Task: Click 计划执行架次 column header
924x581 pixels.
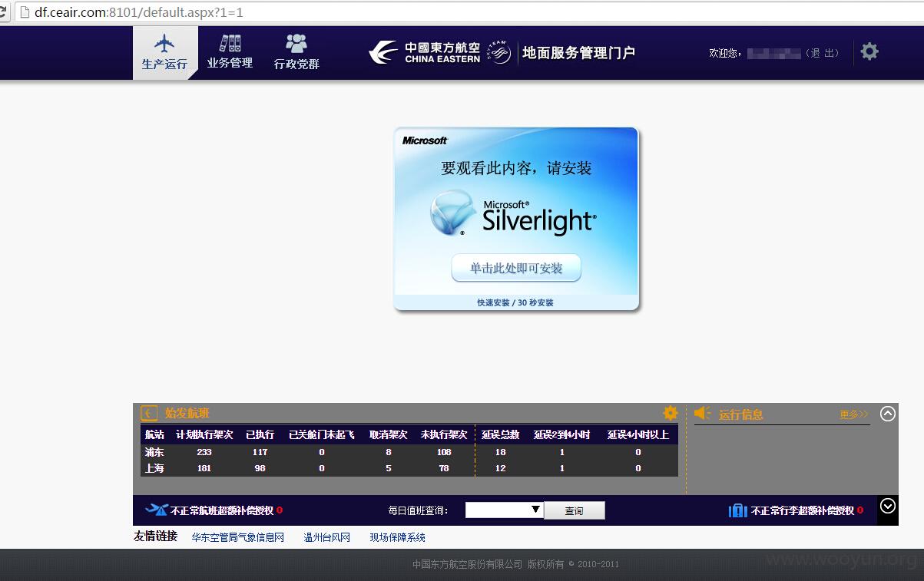Action: (204, 434)
